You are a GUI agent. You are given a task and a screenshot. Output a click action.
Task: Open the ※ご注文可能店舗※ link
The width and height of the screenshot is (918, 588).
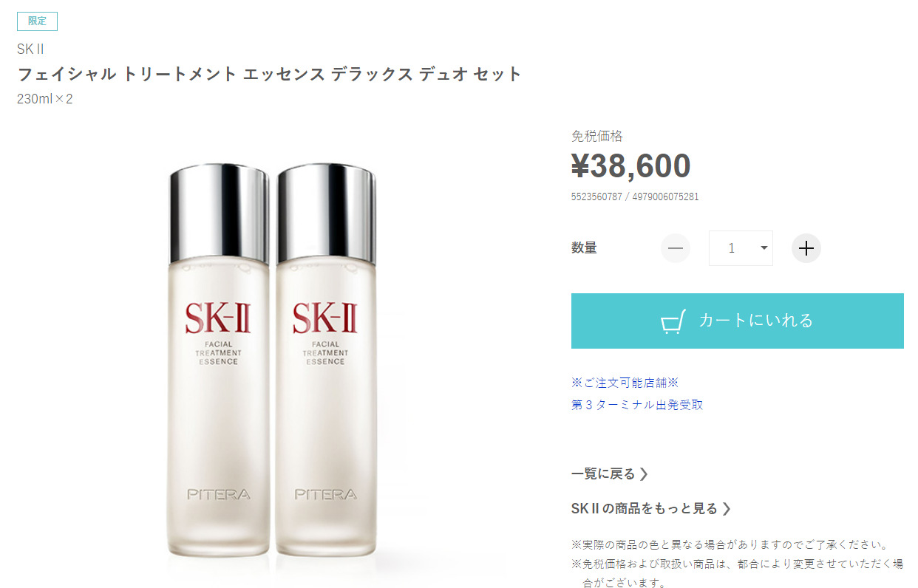(x=625, y=383)
